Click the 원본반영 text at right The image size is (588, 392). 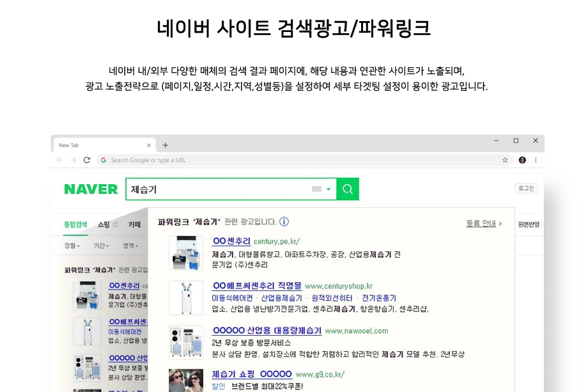pos(529,224)
